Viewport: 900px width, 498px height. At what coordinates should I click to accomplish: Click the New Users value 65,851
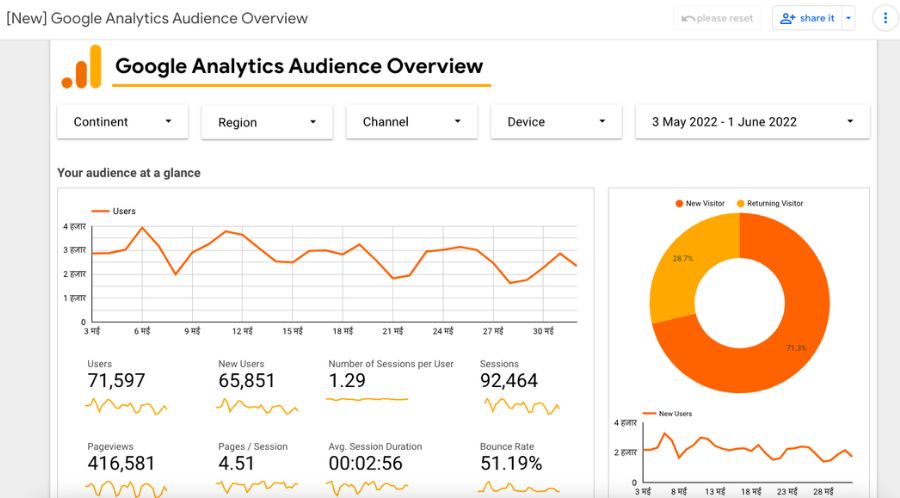click(247, 380)
